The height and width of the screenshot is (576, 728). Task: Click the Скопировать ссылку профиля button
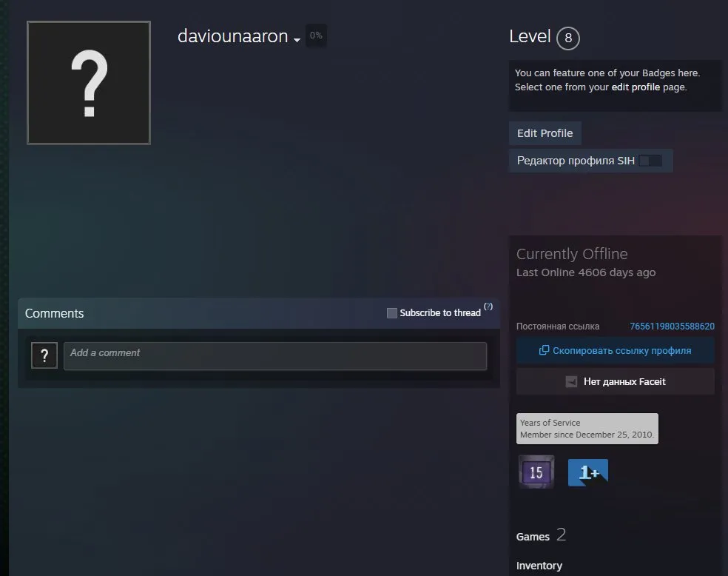(616, 351)
